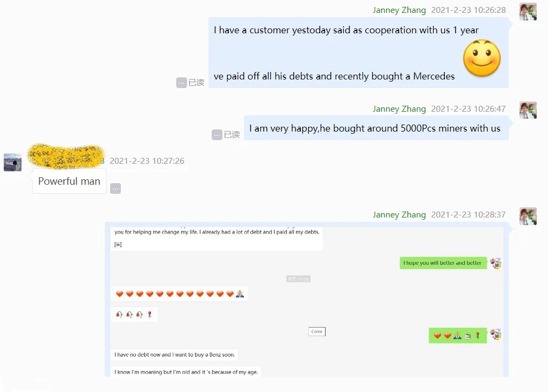Click the Janney Zhang name at 10:26:28

[x=399, y=10]
